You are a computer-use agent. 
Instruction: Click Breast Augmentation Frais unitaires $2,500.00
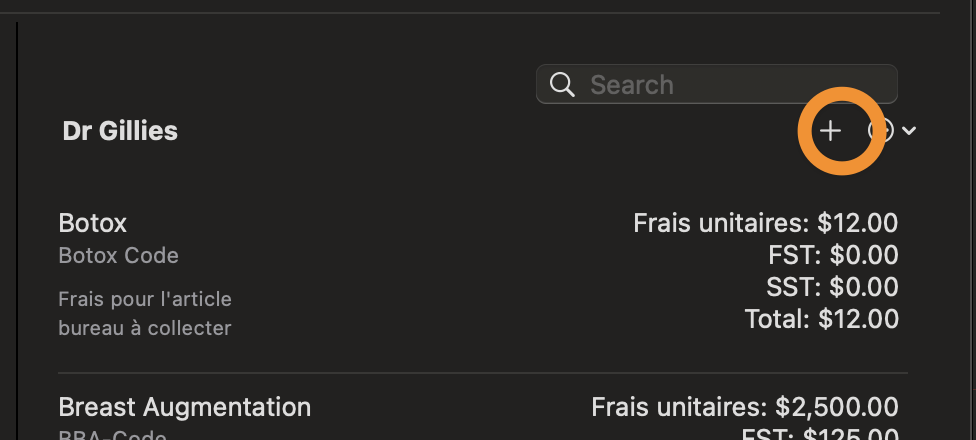tap(744, 408)
